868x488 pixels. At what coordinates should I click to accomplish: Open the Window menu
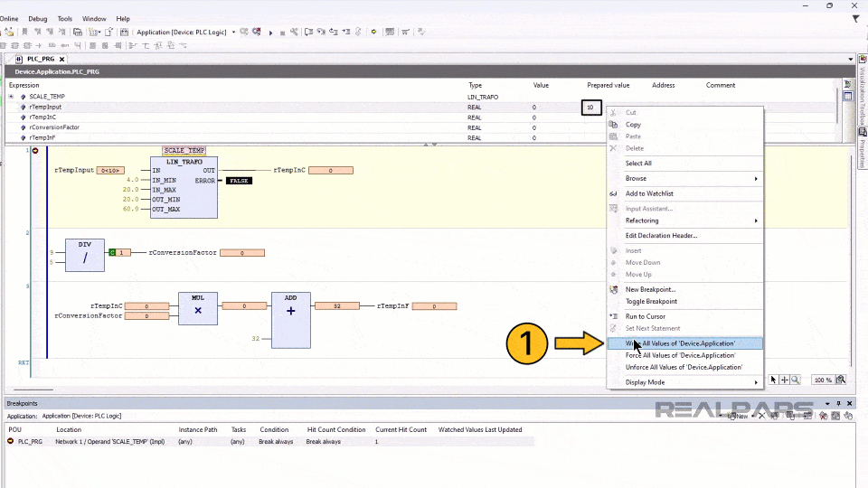tap(94, 19)
